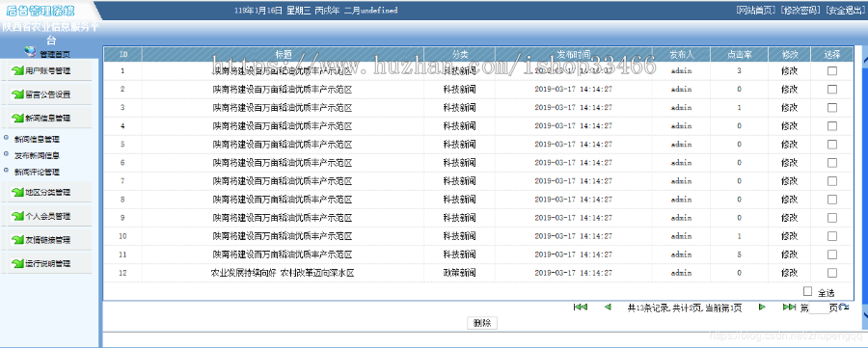Jump to the first page of records

[581, 308]
